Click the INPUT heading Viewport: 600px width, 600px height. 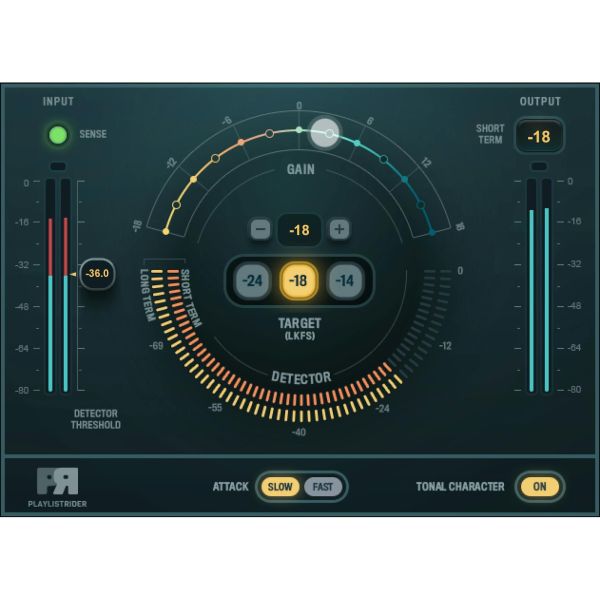click(58, 102)
